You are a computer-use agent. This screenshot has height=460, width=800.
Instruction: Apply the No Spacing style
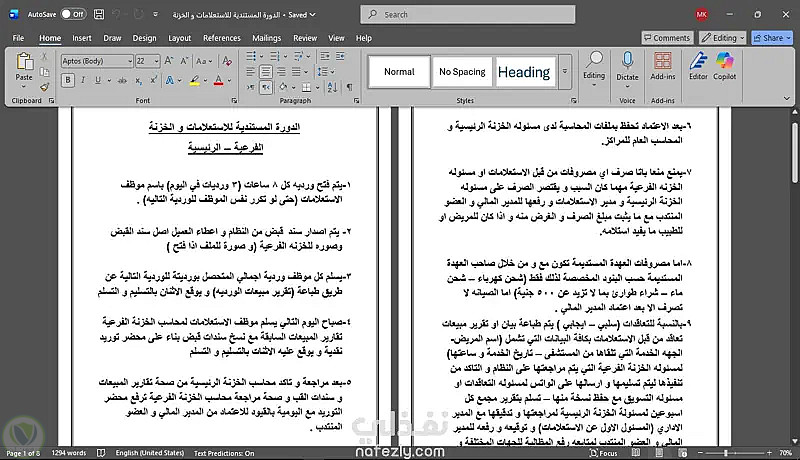[462, 72]
